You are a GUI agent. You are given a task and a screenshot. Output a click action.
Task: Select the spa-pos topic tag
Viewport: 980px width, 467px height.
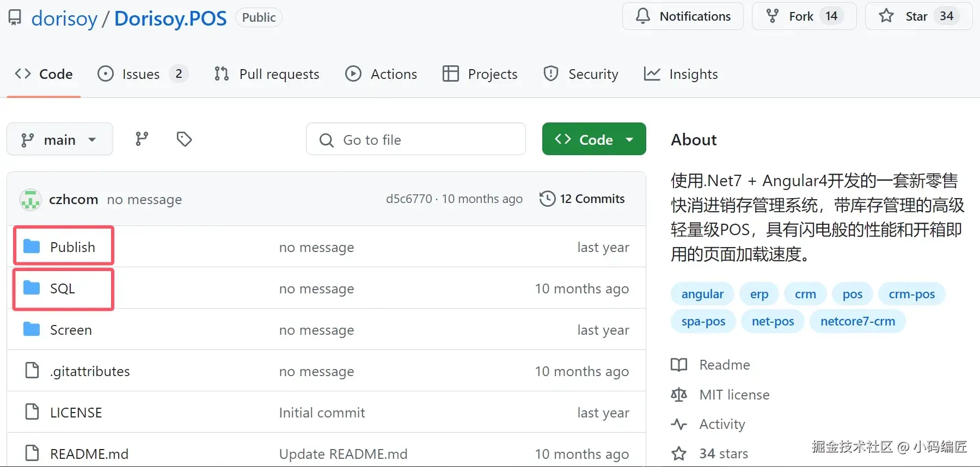coord(703,321)
